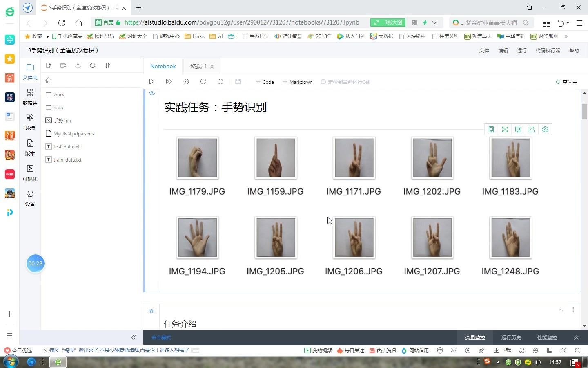This screenshot has width=588, height=368.
Task: Open the 文件 menu
Action: pos(484,51)
